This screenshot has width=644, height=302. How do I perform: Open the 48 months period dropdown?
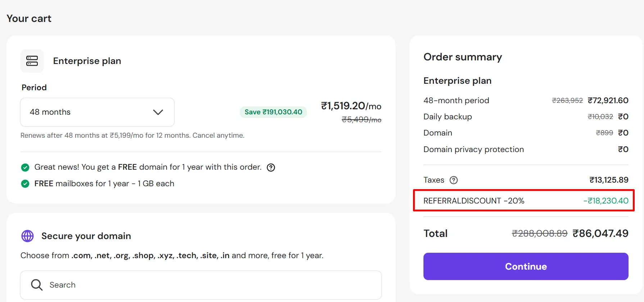click(x=97, y=112)
